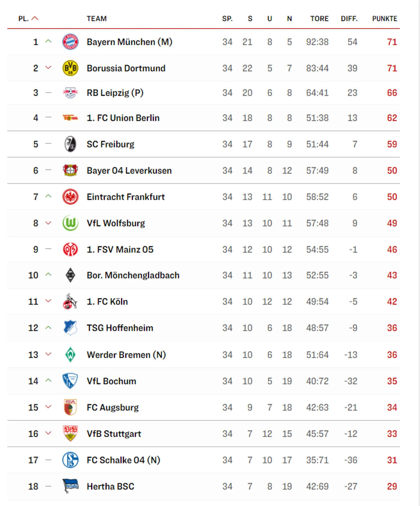Click the Borussia Dortmund BVB logo
This screenshot has width=420, height=506.
70,68
